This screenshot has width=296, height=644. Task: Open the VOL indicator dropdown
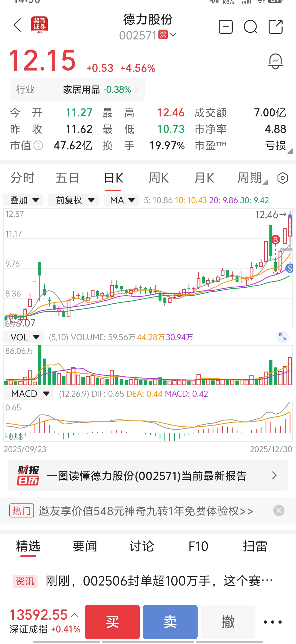24,337
